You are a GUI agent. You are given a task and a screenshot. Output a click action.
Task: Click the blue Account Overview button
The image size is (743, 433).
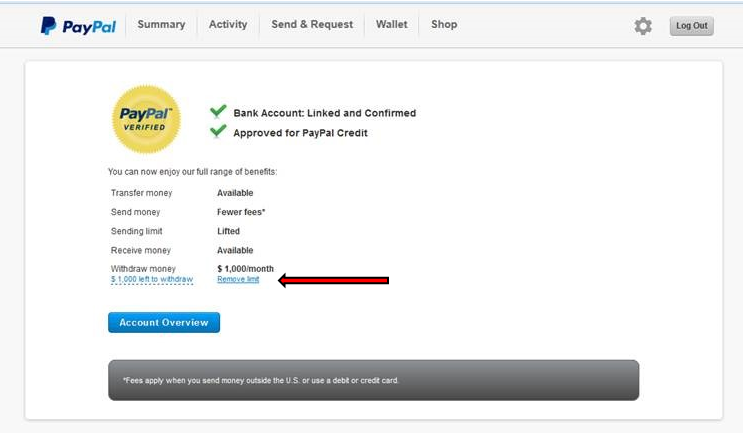tap(164, 323)
